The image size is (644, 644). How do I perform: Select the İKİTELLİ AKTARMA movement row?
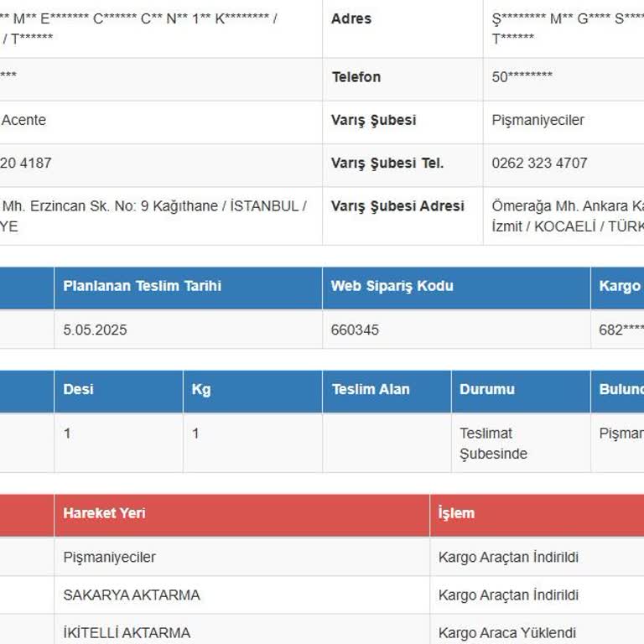point(127,632)
